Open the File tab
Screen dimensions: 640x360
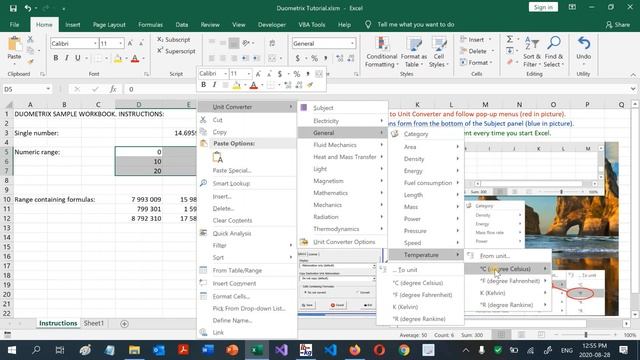[x=14, y=24]
